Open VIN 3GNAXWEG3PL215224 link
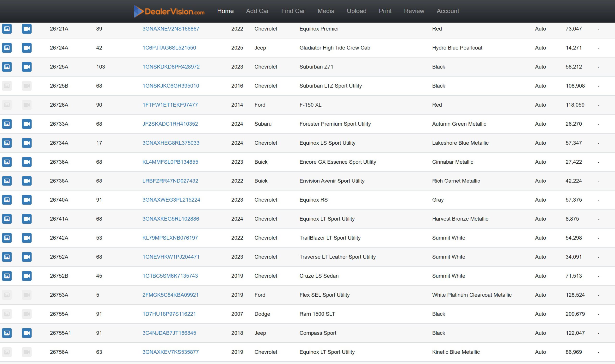Viewport: 615px width, 364px height. [171, 200]
